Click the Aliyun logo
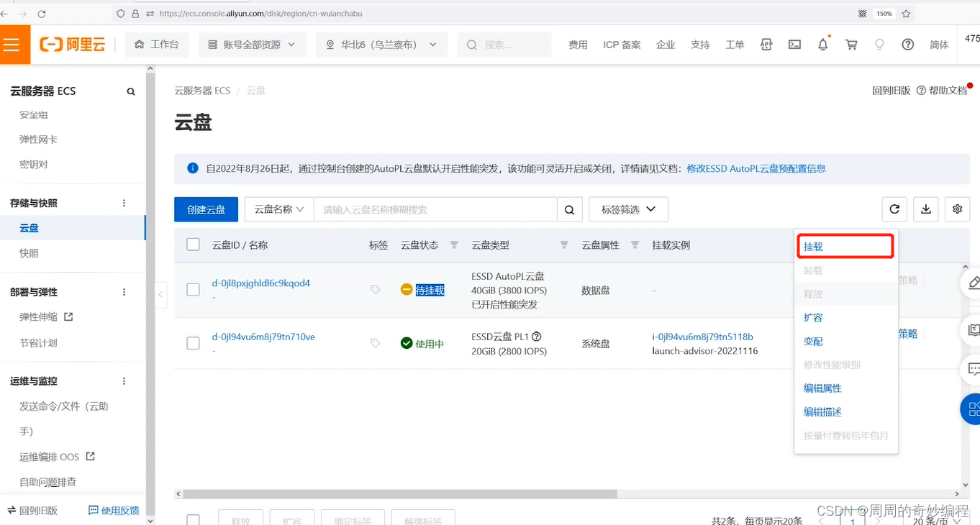 tap(73, 45)
